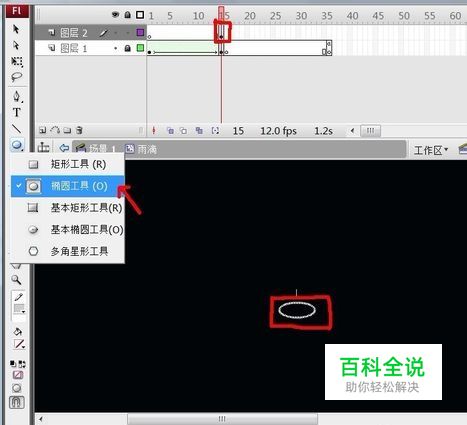467x425 pixels.
Task: Click the Modify Onion Markers icon
Action: click(x=215, y=131)
